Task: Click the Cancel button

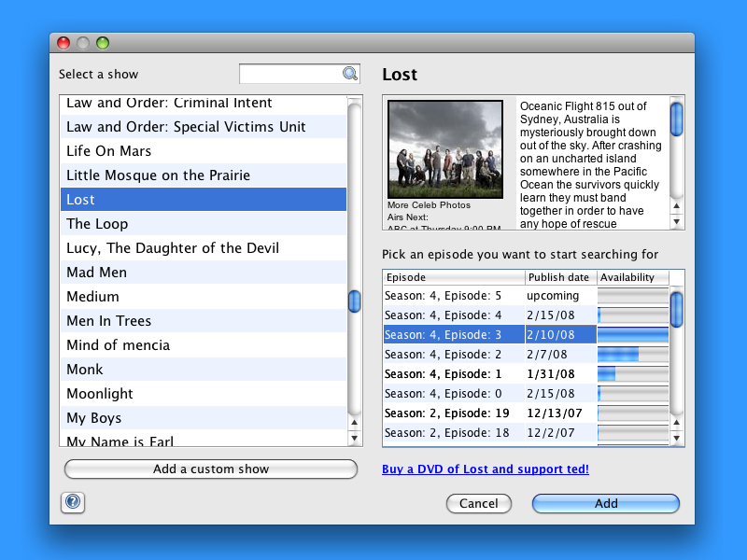Action: 479,503
